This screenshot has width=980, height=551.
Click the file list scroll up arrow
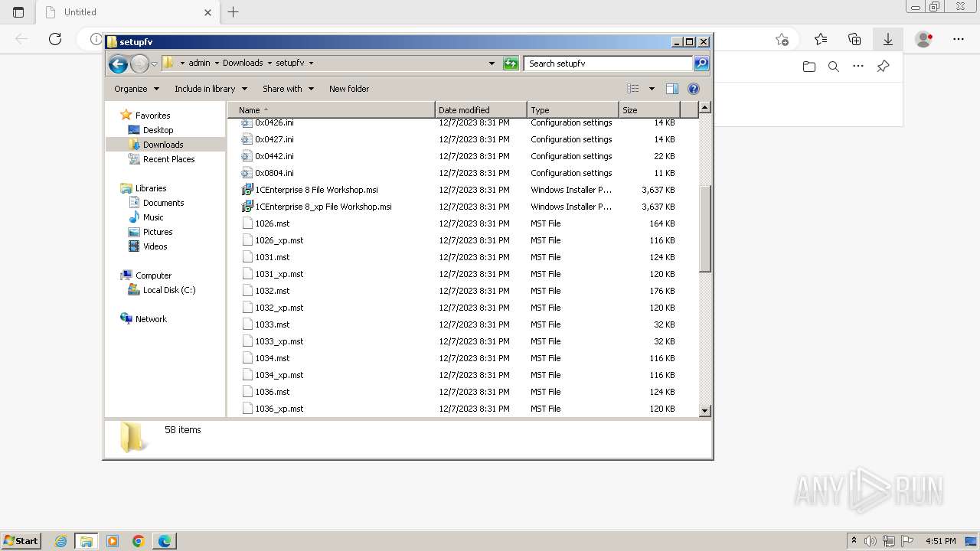click(x=705, y=108)
